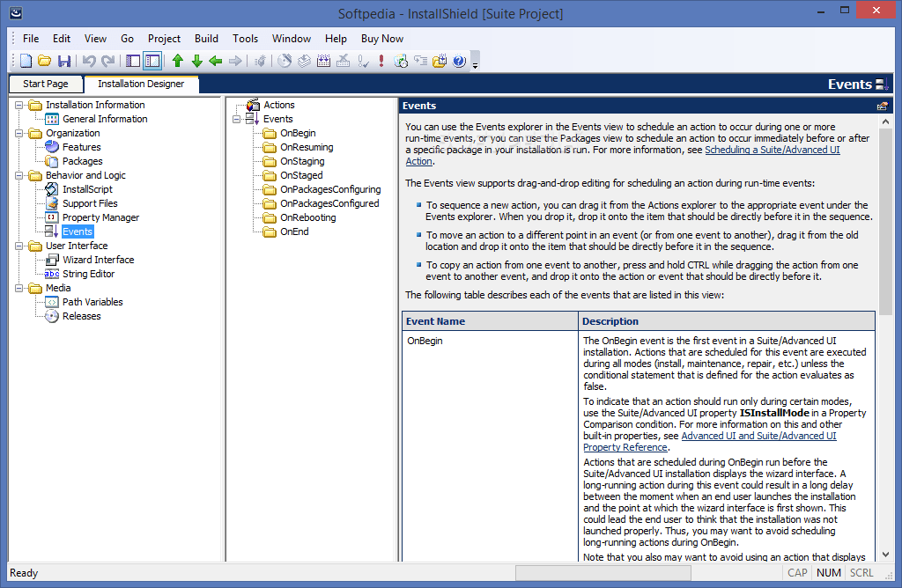The image size is (902, 588).
Task: Click the help pane scroll down arrow
Action: pyautogui.click(x=885, y=555)
